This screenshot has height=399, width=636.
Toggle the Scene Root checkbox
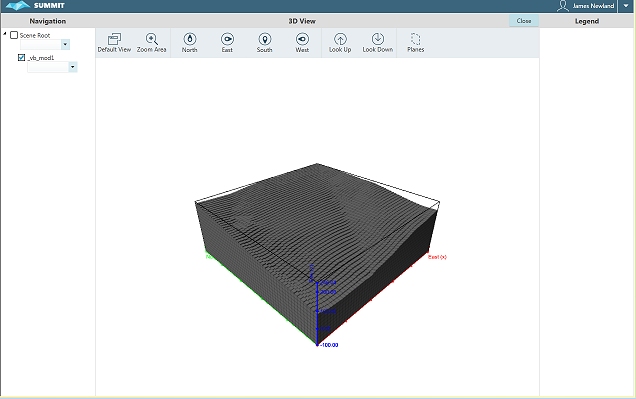(x=14, y=35)
